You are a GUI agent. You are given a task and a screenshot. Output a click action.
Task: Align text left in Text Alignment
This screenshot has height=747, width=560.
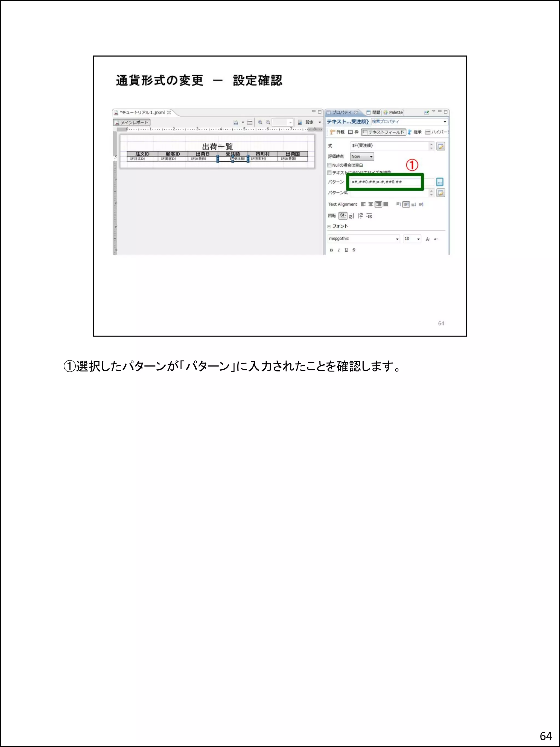(363, 204)
